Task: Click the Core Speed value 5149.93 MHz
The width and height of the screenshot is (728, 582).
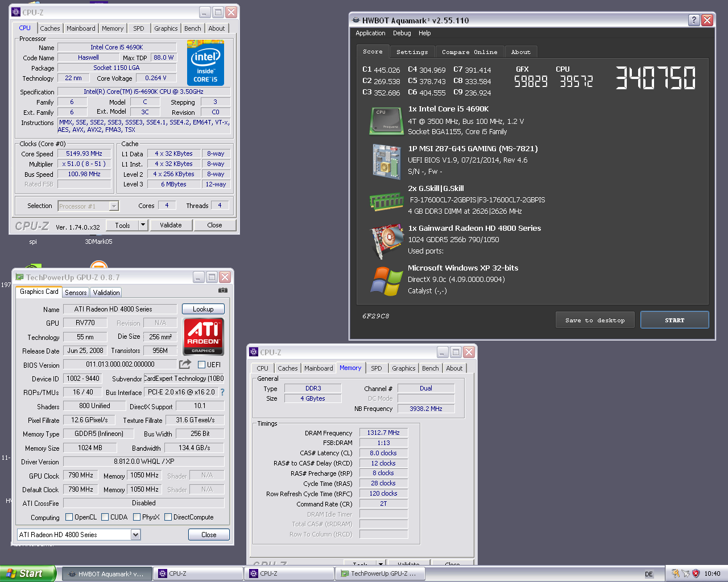Action: (x=84, y=153)
